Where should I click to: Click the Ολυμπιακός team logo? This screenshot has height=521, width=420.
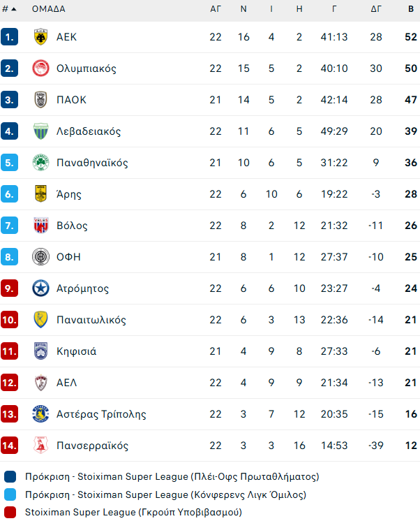pos(40,68)
